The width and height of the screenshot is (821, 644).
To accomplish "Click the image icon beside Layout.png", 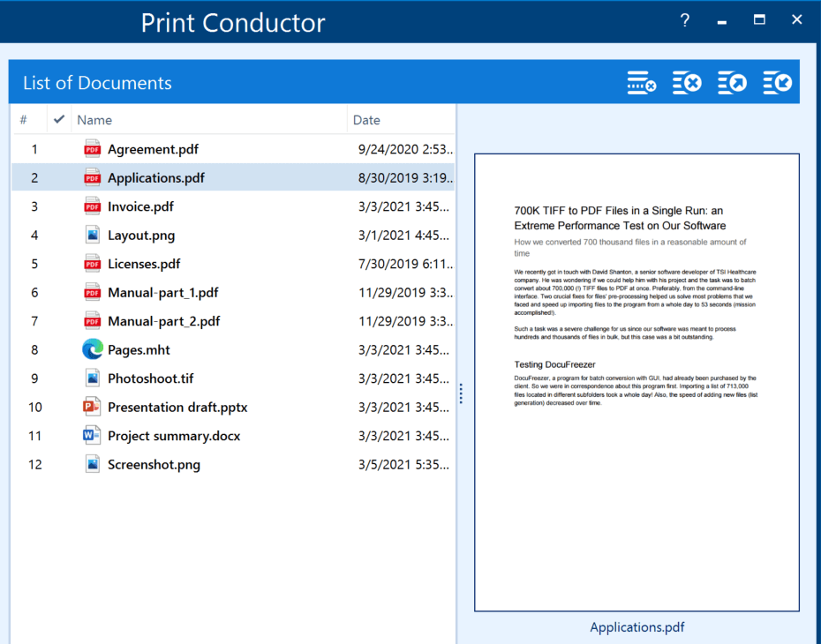I will point(93,235).
